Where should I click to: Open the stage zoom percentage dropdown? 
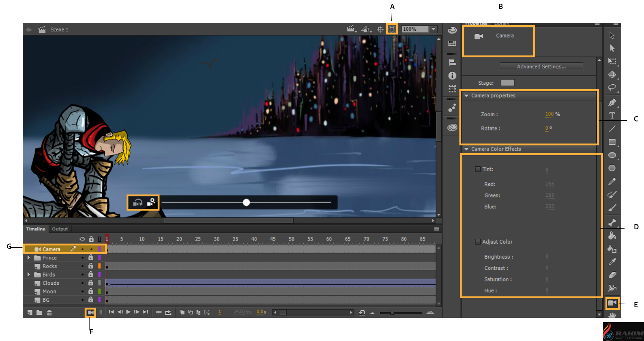point(433,29)
